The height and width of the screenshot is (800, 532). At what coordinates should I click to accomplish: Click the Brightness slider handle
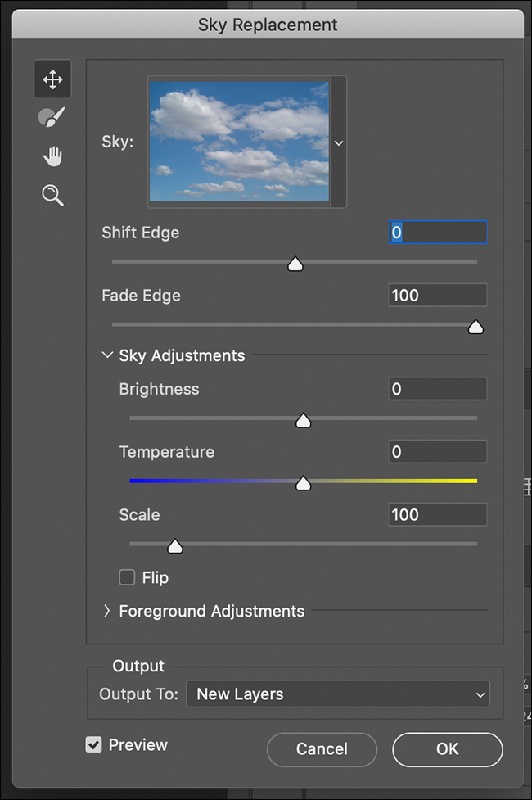[x=303, y=420]
